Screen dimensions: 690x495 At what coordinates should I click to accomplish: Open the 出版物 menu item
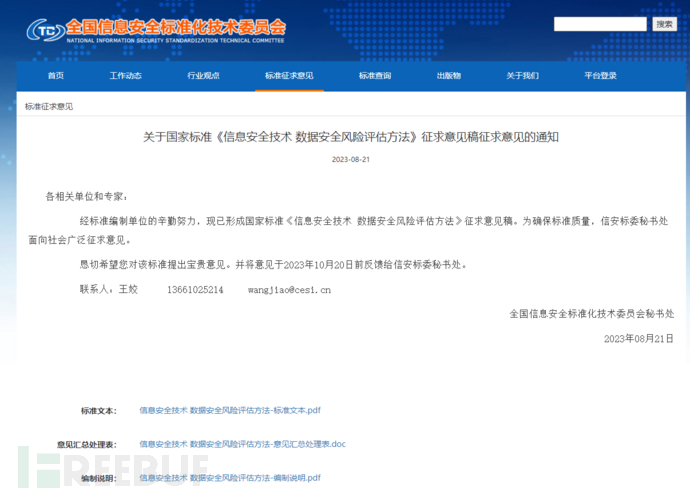449,76
